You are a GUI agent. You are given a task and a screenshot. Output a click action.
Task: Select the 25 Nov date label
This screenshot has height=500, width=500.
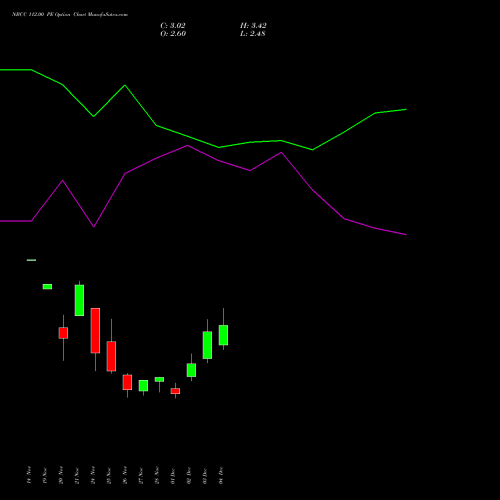point(109,475)
